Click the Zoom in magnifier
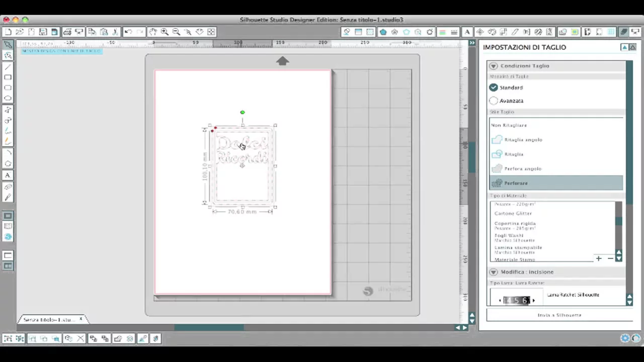 [x=165, y=32]
